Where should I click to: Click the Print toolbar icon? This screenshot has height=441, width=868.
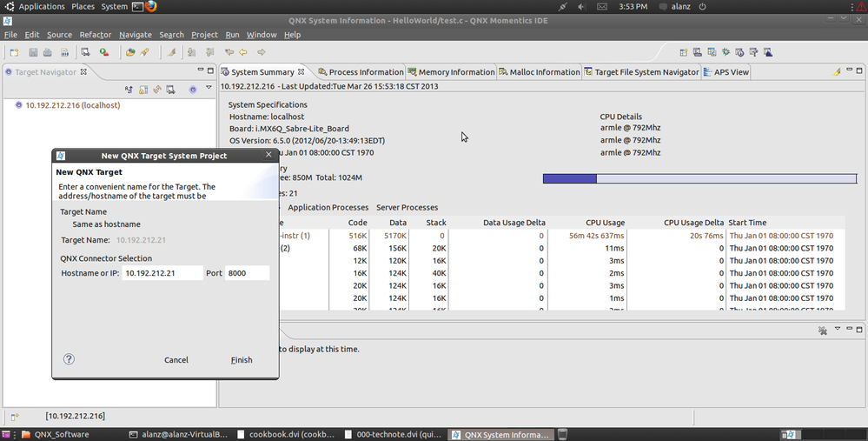point(48,52)
